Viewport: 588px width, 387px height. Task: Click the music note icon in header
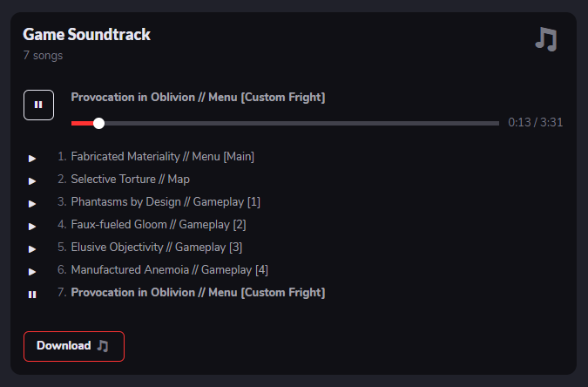(x=545, y=39)
